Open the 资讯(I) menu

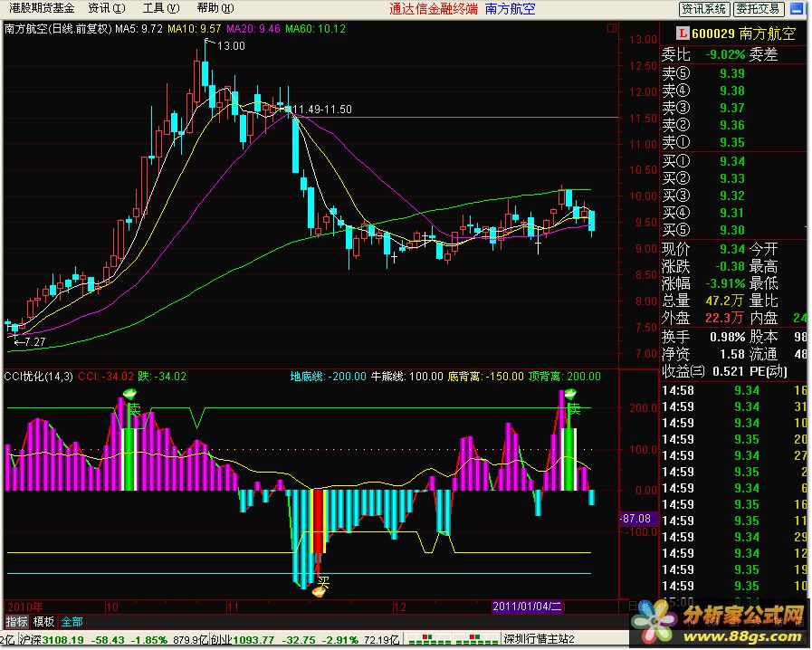(107, 8)
